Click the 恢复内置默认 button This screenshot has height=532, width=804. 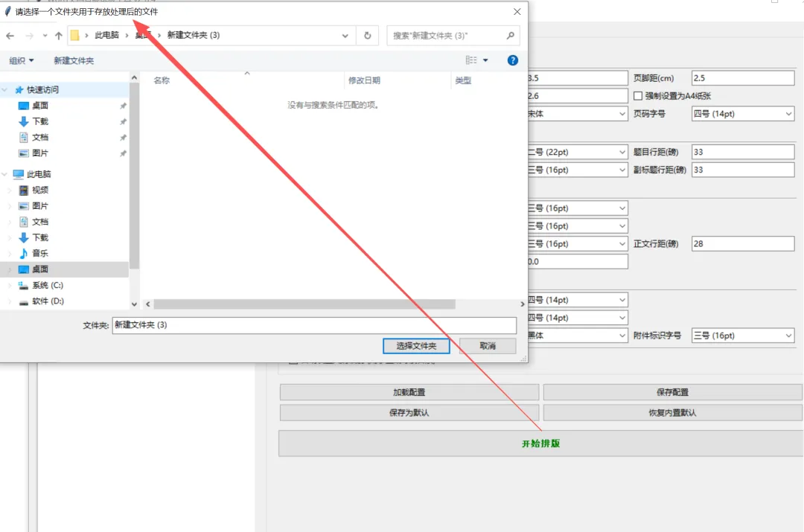[x=673, y=413]
